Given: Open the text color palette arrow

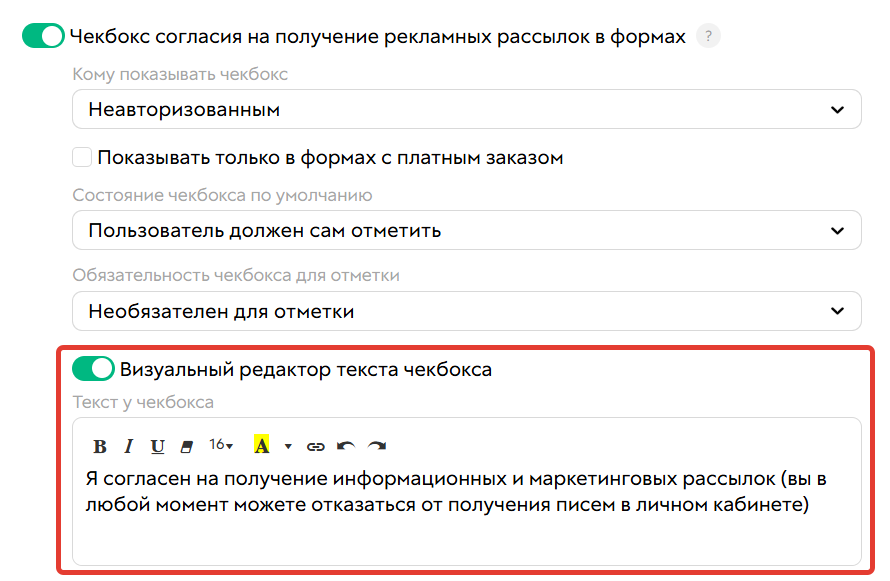Looking at the screenshot, I should coord(288,447).
